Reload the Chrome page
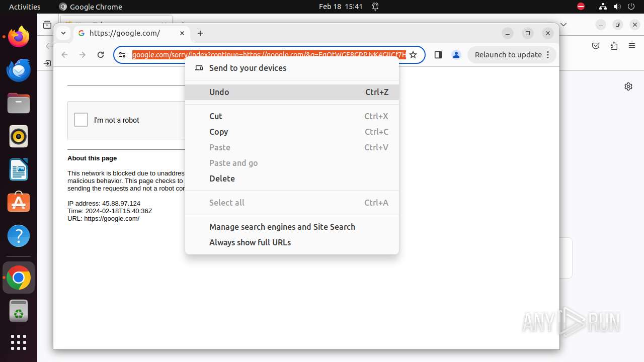644x362 pixels. point(101,55)
